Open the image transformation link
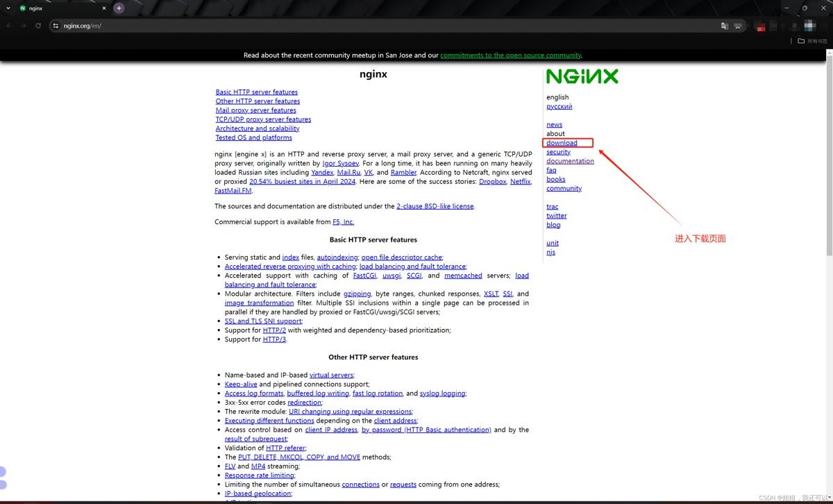This screenshot has width=833, height=504. [x=259, y=303]
